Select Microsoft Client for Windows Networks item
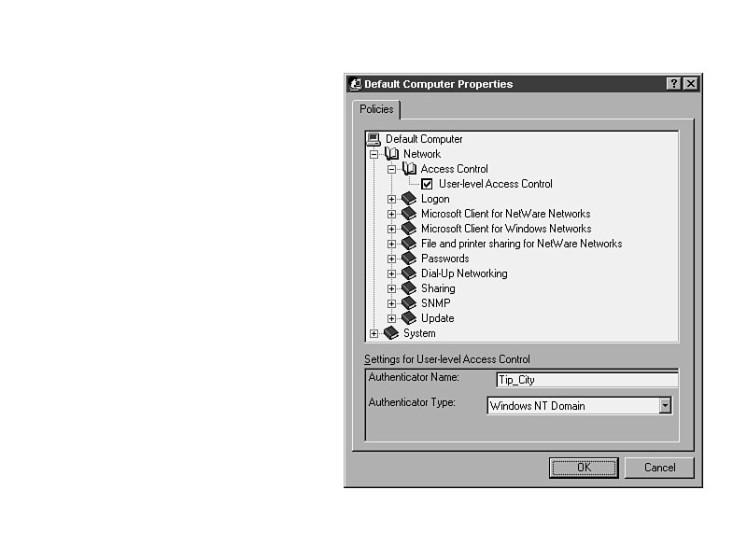This screenshot has width=747, height=560. coord(505,229)
